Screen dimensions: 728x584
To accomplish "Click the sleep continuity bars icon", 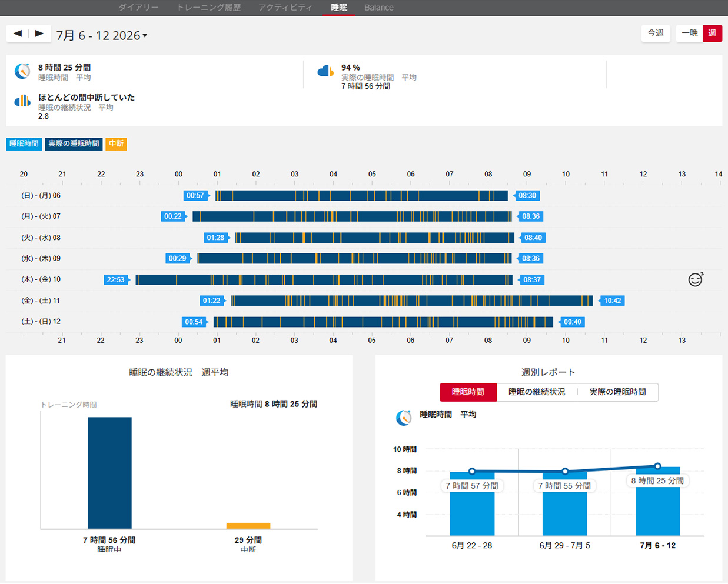I will point(22,101).
